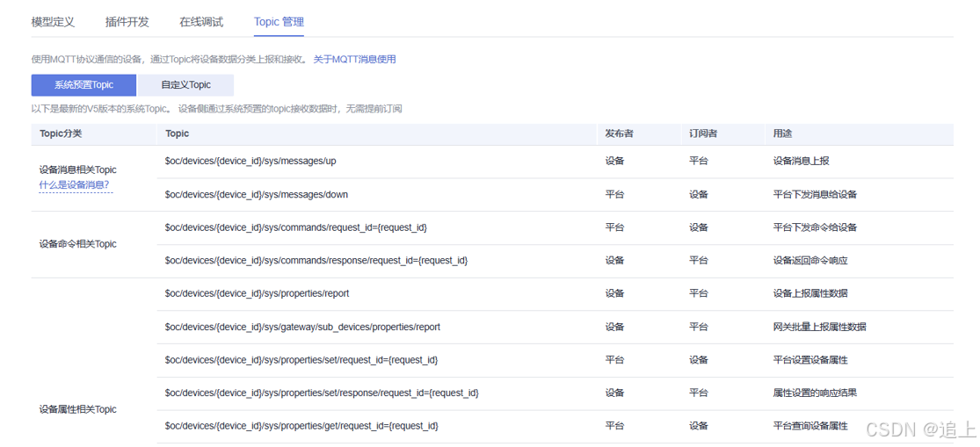Click the 设备消息相关Topic category label
Viewport: 980px width, 447px height.
77,169
